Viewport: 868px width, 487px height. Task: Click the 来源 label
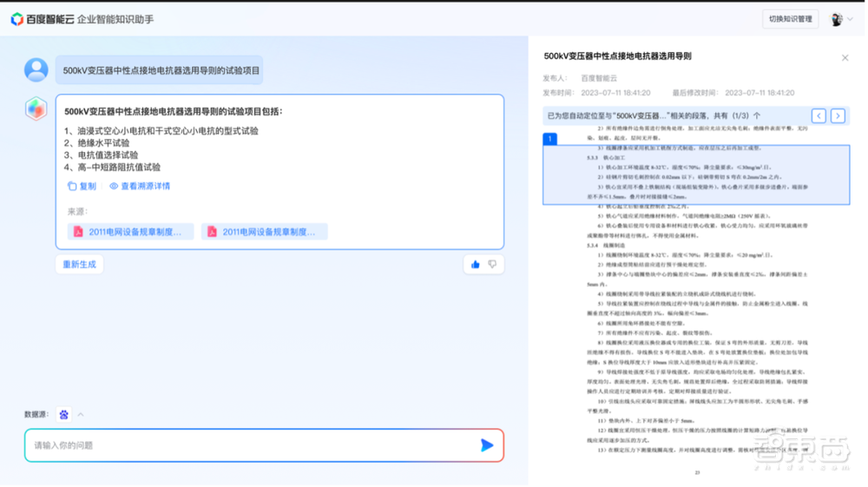77,212
